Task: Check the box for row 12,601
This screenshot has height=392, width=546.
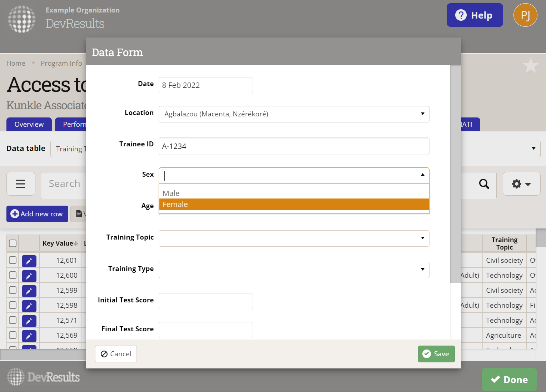Action: [x=13, y=260]
